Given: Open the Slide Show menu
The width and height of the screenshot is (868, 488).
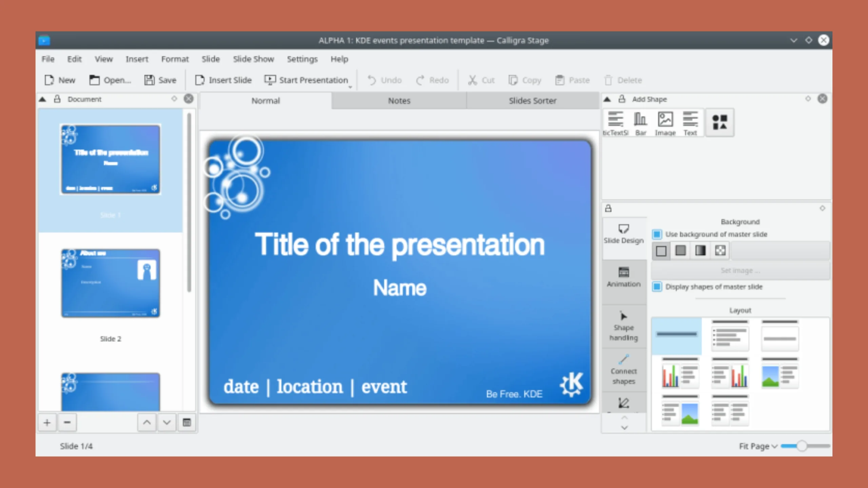Looking at the screenshot, I should (253, 59).
